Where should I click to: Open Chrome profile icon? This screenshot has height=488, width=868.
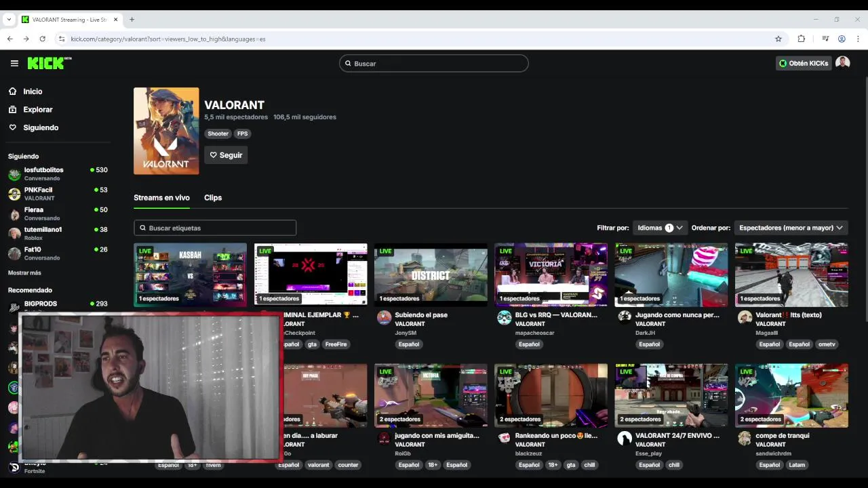point(842,39)
